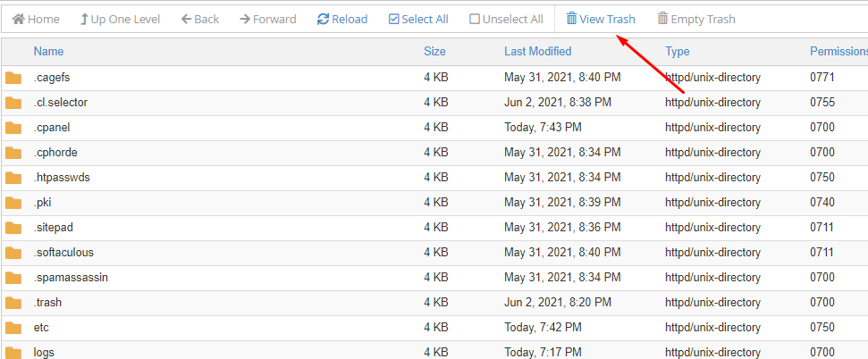
Task: Click the .cagefs folder icon
Action: point(13,78)
